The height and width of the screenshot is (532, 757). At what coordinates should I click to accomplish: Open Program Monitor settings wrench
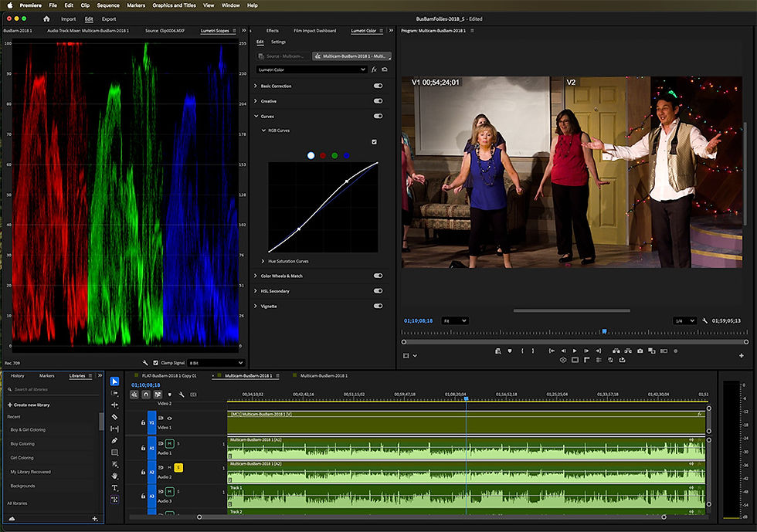[x=704, y=320]
